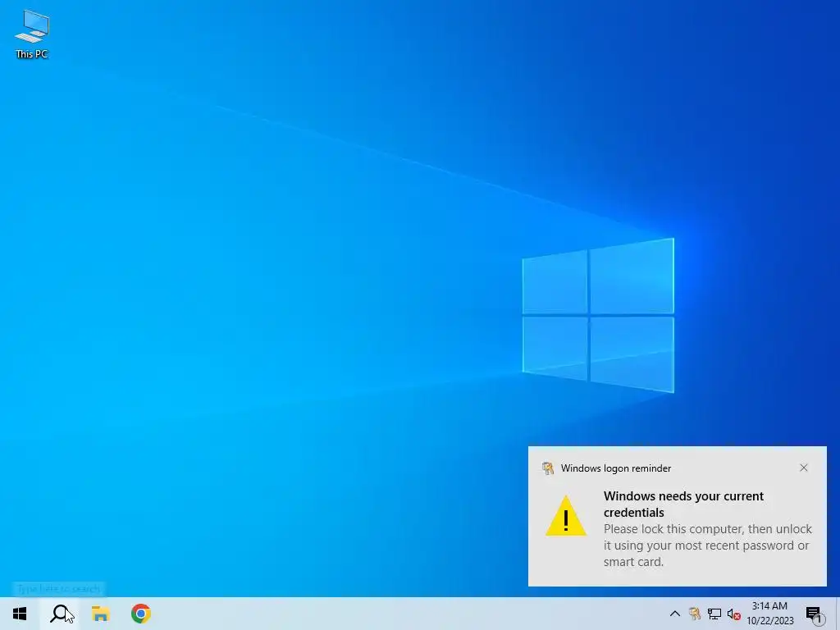Viewport: 840px width, 630px height.
Task: Launch Google Chrome from the taskbar
Action: pos(140,614)
